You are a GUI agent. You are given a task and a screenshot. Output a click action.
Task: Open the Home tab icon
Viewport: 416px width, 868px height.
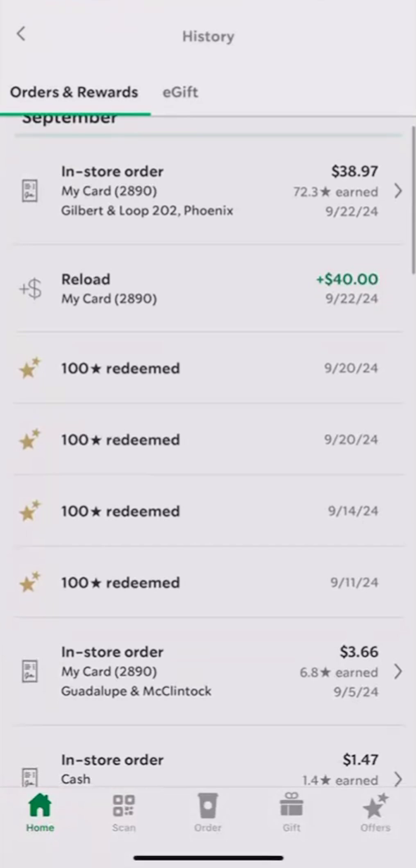(x=40, y=806)
